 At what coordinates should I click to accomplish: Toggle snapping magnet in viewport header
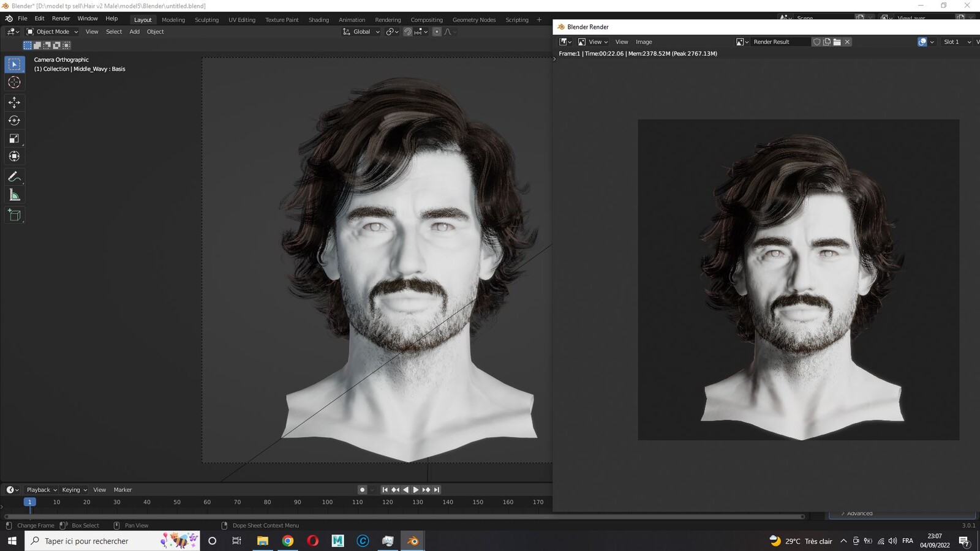tap(407, 32)
